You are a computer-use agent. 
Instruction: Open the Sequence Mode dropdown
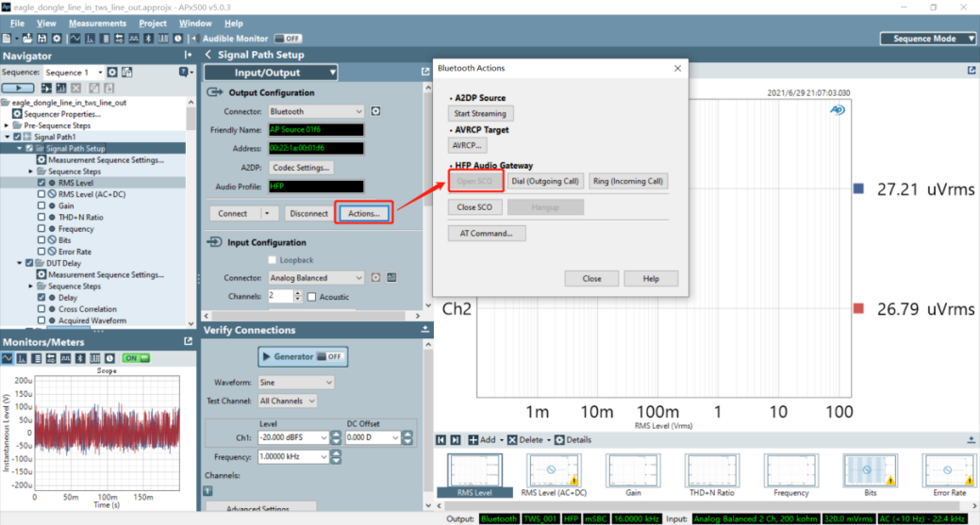928,39
